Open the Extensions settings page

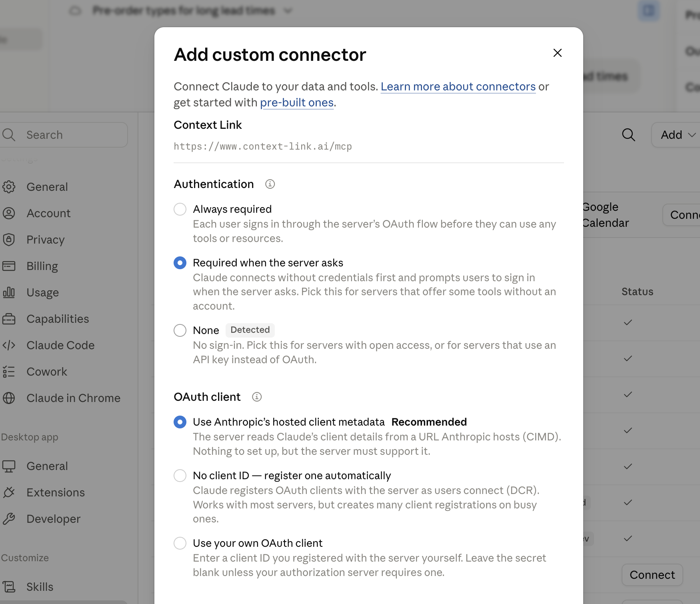coord(56,492)
